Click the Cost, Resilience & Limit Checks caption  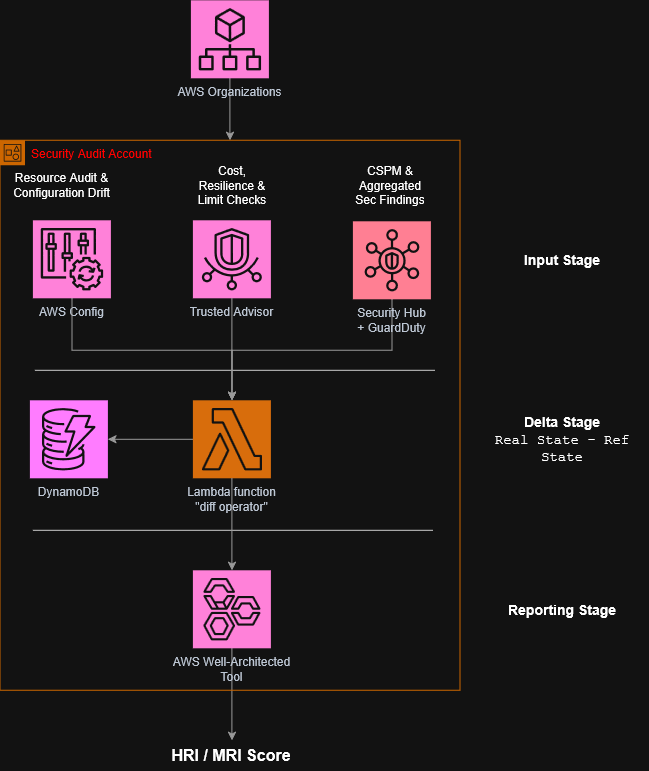(232, 185)
